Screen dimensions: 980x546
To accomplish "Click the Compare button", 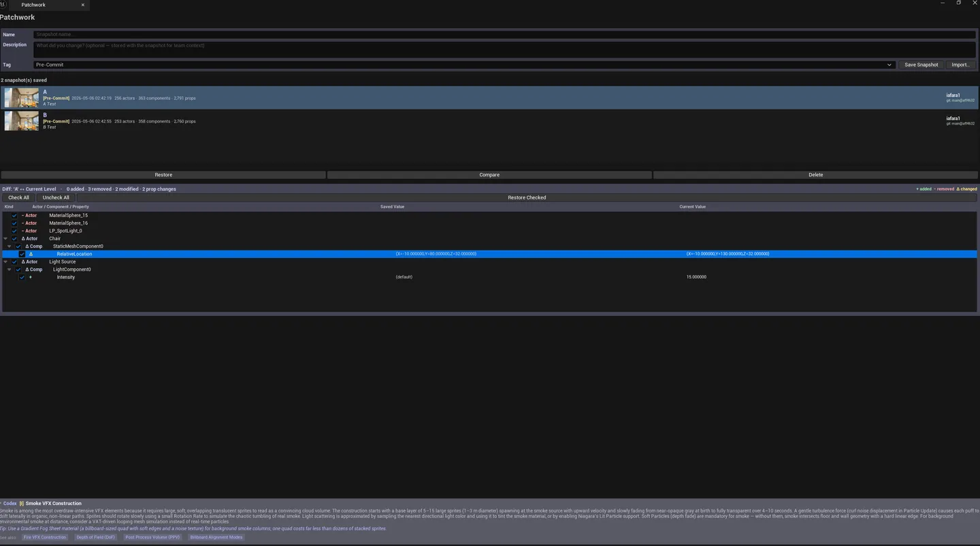I will [489, 175].
